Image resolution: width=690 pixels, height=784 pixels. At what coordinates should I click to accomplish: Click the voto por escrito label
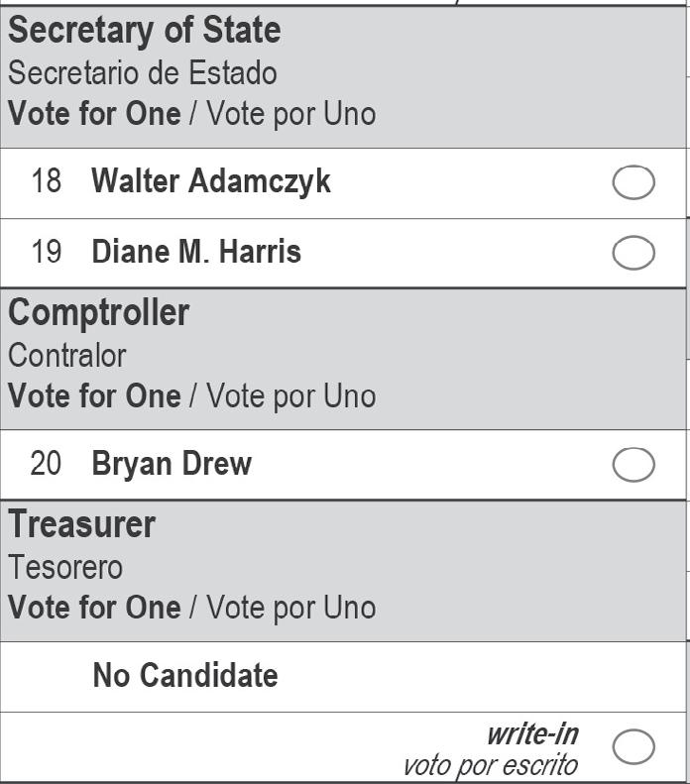click(490, 765)
